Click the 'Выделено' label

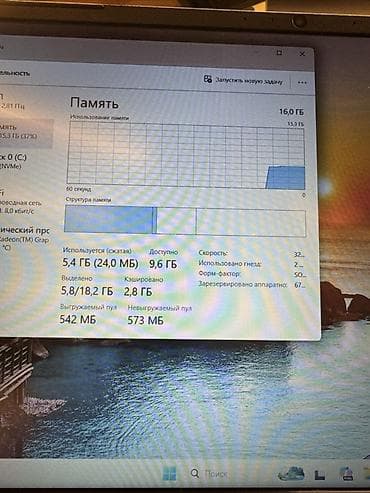77,278
